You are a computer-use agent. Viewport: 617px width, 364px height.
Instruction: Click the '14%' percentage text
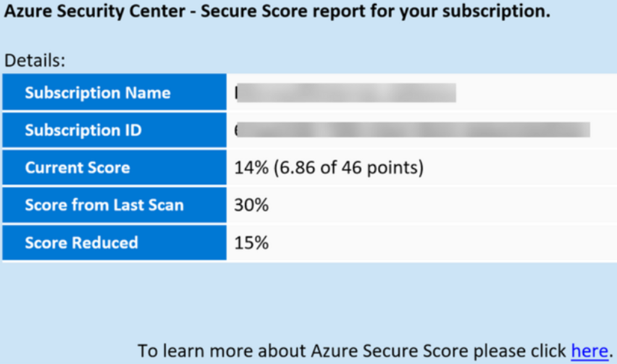tap(251, 168)
